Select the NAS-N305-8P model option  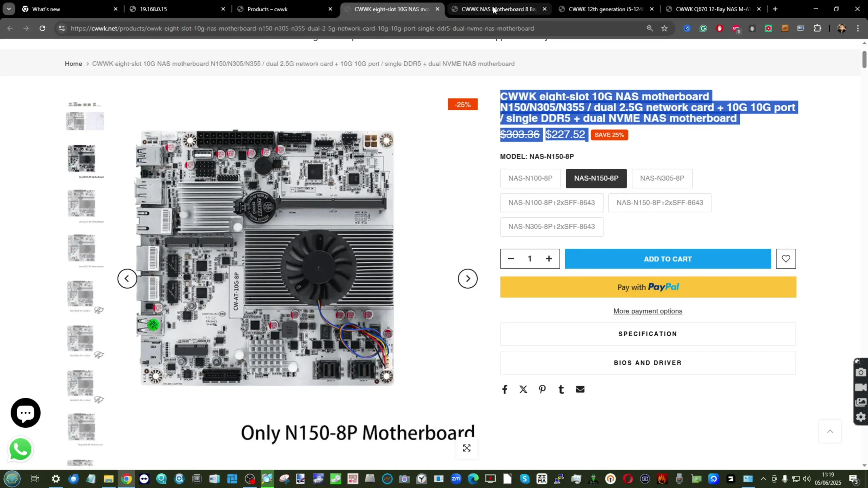[x=662, y=178]
